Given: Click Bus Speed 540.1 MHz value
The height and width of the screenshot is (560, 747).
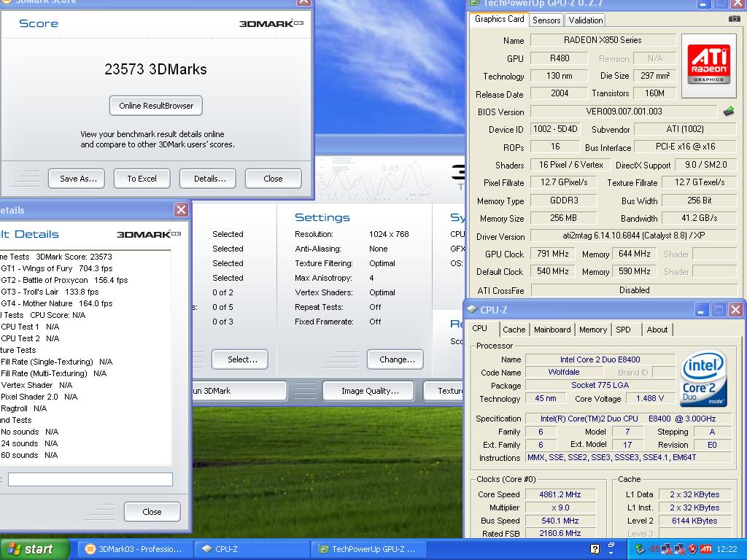Looking at the screenshot, I should [x=560, y=521].
